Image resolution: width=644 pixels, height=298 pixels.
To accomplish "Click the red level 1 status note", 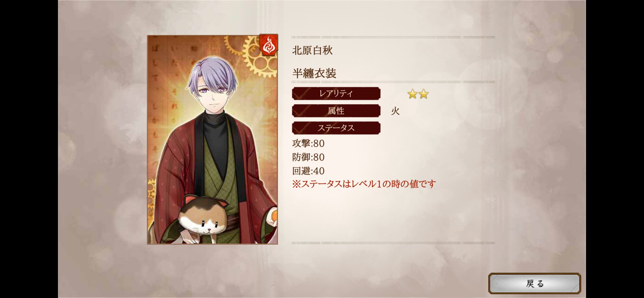I will [364, 184].
